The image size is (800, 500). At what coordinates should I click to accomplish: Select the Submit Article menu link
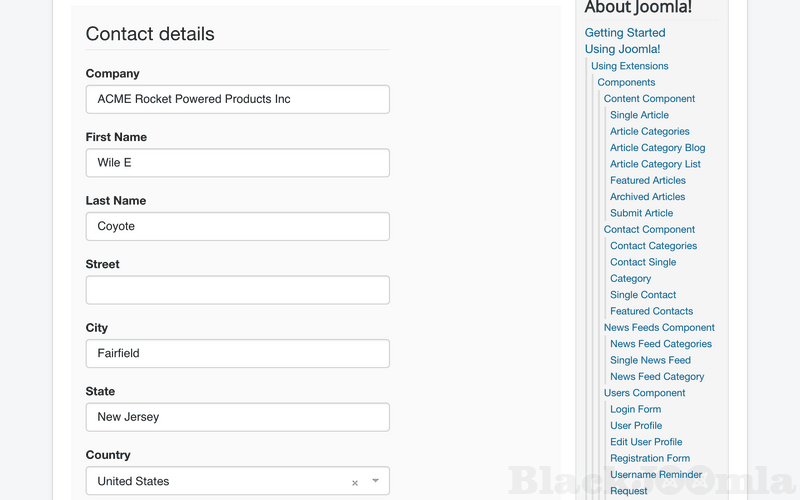point(641,213)
